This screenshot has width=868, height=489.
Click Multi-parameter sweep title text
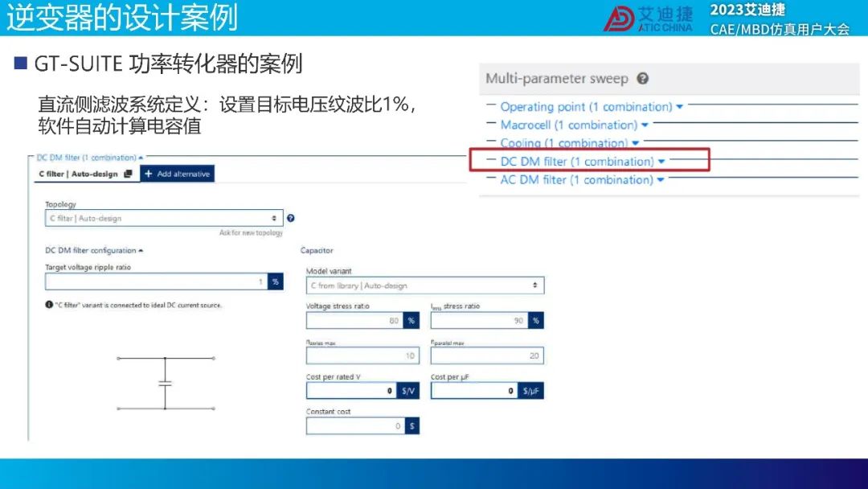(x=557, y=78)
